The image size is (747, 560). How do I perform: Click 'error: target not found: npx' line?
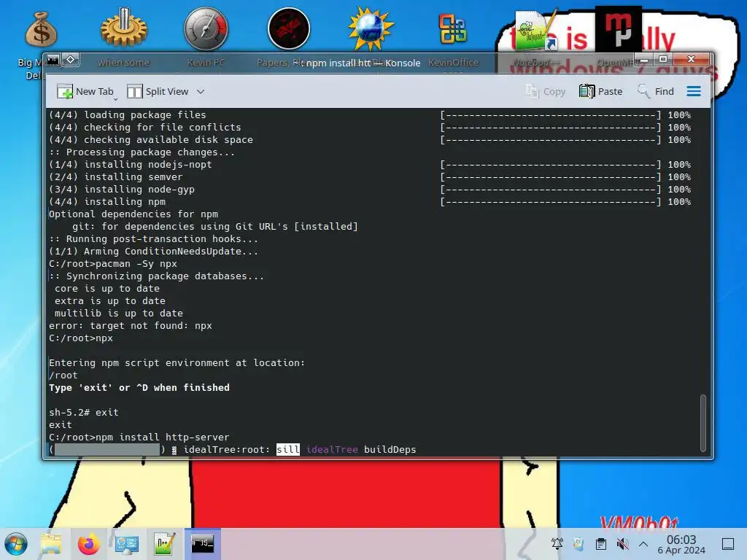(131, 326)
